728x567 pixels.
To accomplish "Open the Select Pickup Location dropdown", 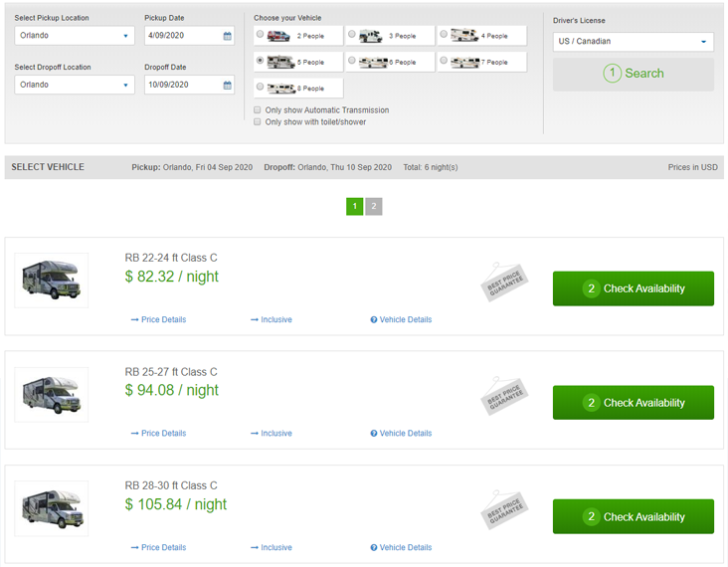I will click(x=75, y=36).
